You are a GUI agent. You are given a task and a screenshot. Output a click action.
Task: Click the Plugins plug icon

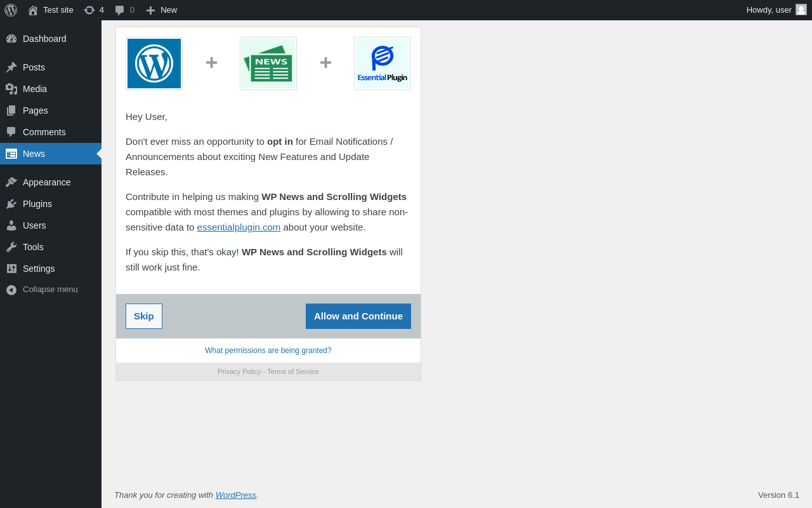11,204
